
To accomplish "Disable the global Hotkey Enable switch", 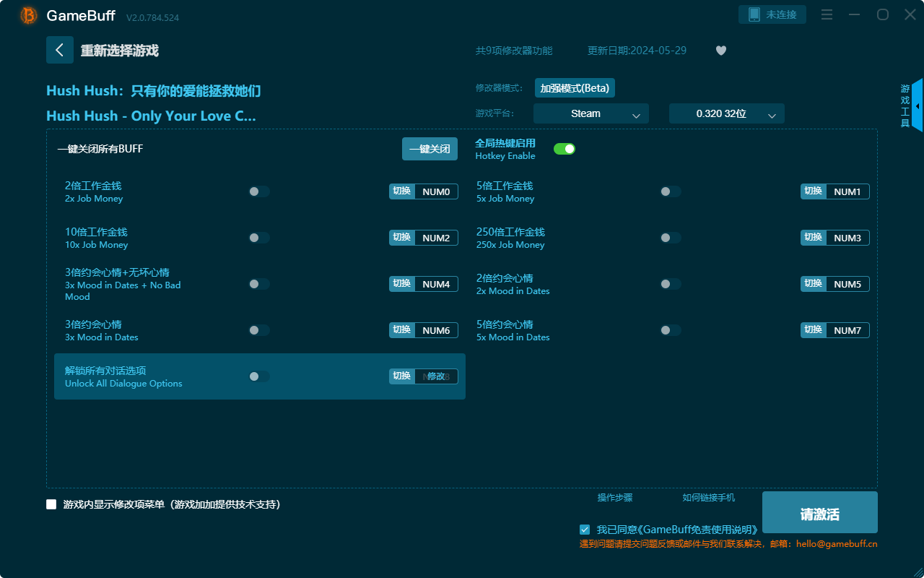I will point(565,149).
